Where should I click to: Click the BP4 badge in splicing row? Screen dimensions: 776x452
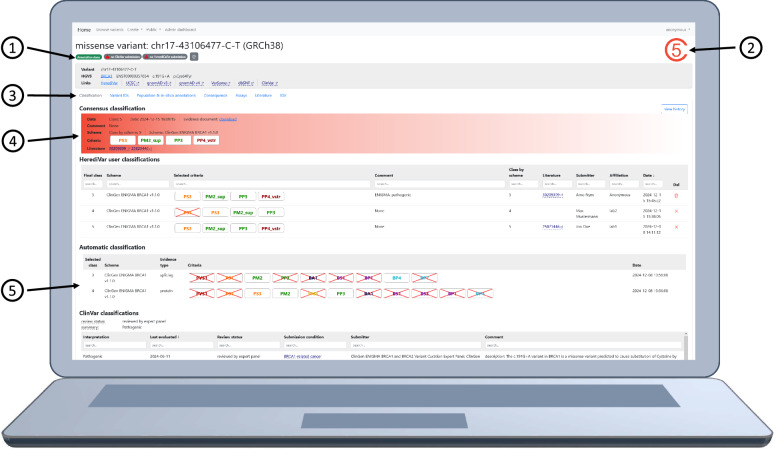397,277
